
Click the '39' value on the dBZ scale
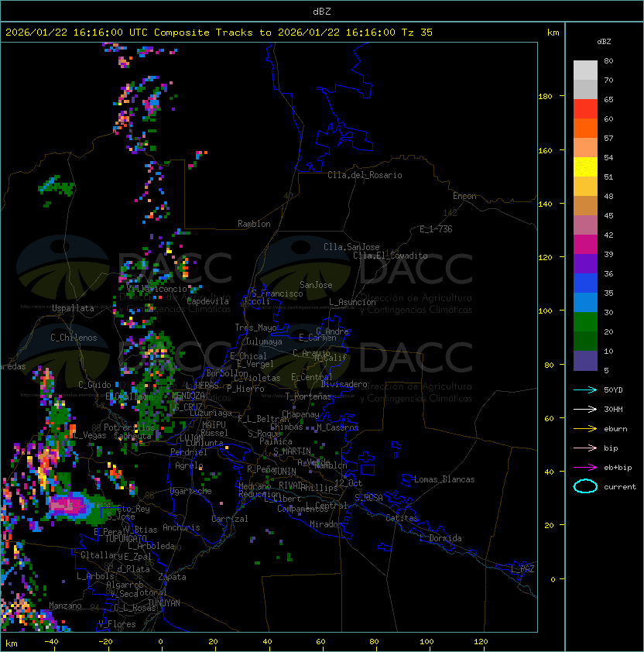click(608, 254)
